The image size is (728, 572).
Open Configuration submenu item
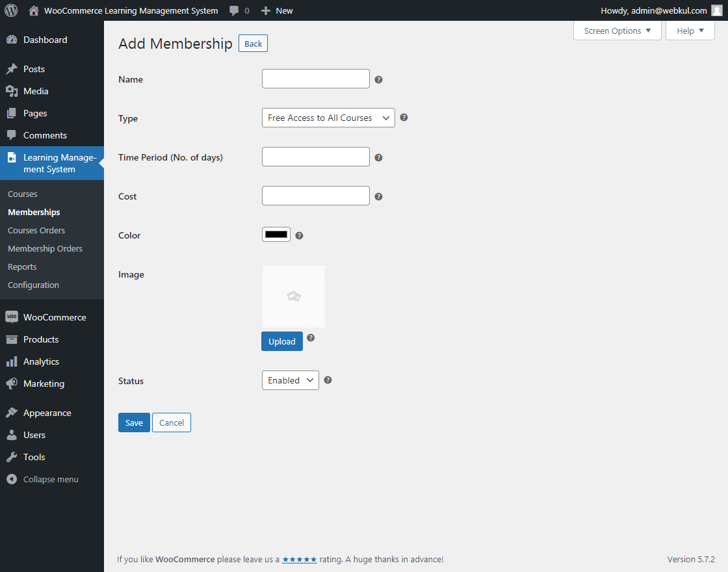33,285
